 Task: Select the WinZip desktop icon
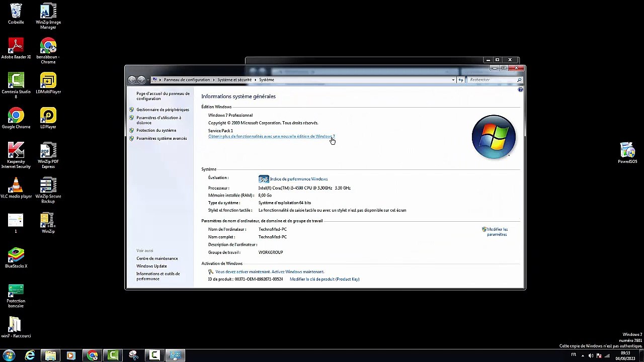(x=48, y=223)
